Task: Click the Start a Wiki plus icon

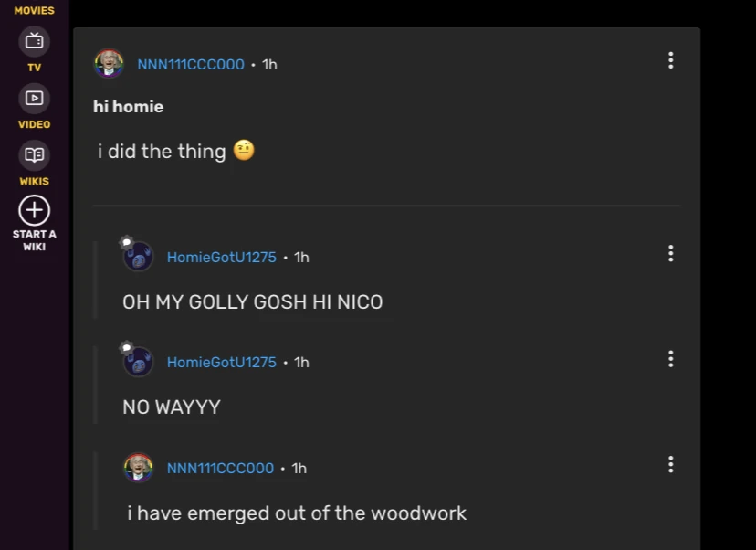Action: pyautogui.click(x=34, y=210)
